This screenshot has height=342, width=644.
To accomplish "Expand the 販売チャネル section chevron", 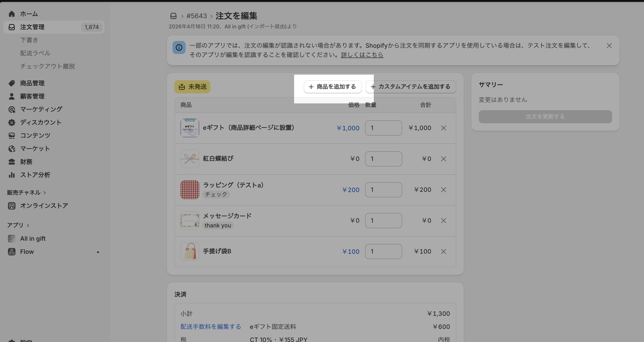I will tap(45, 193).
